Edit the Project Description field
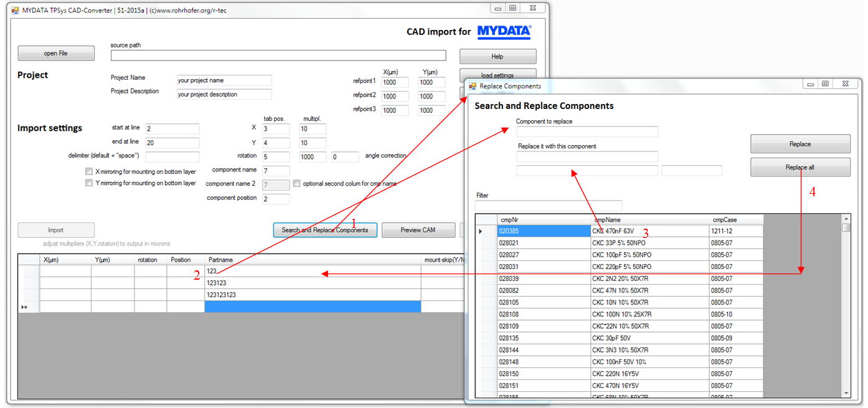Screen dimensions: 868x408 (x=224, y=95)
